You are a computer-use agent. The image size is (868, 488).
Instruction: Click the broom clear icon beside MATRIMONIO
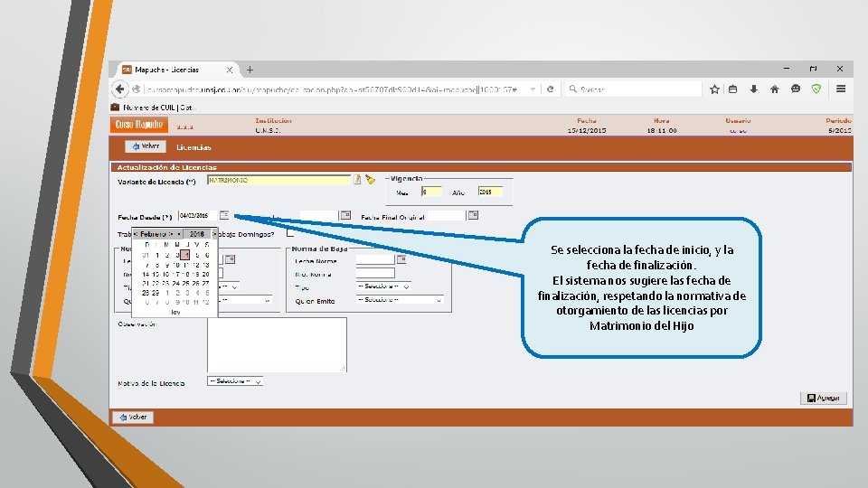tap(370, 179)
